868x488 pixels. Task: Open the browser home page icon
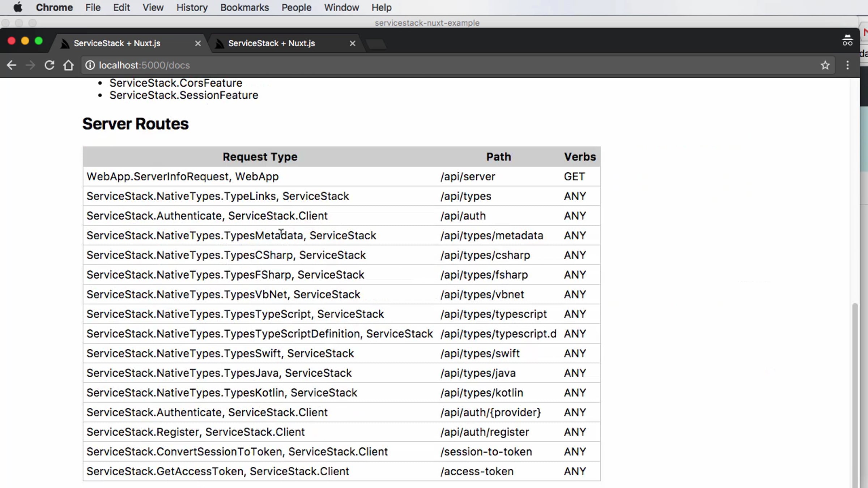pyautogui.click(x=68, y=65)
